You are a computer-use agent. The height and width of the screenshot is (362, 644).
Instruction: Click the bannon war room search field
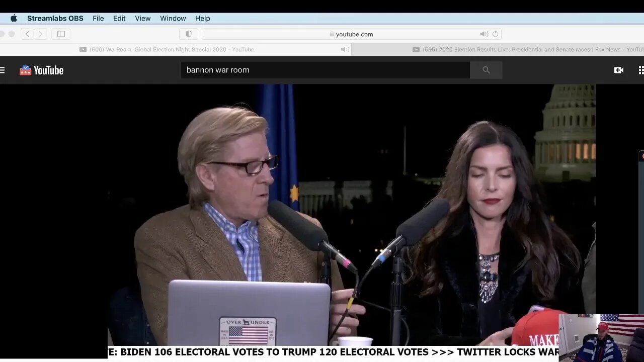pyautogui.click(x=325, y=70)
